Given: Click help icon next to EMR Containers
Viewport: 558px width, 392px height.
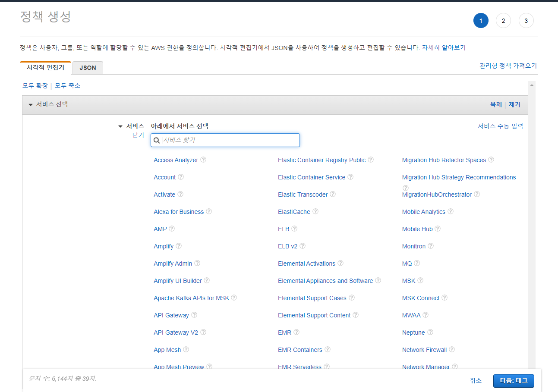Looking at the screenshot, I should coord(328,349).
